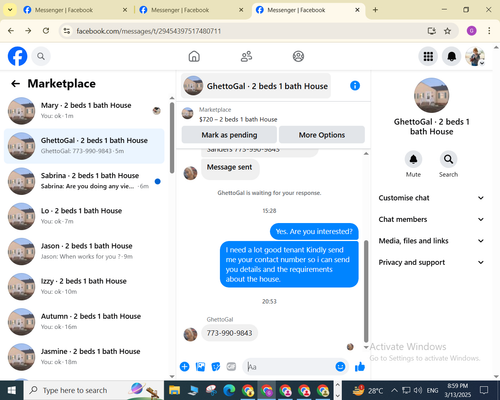
Task: Open Lo's 2 beds conversation
Action: tap(84, 216)
